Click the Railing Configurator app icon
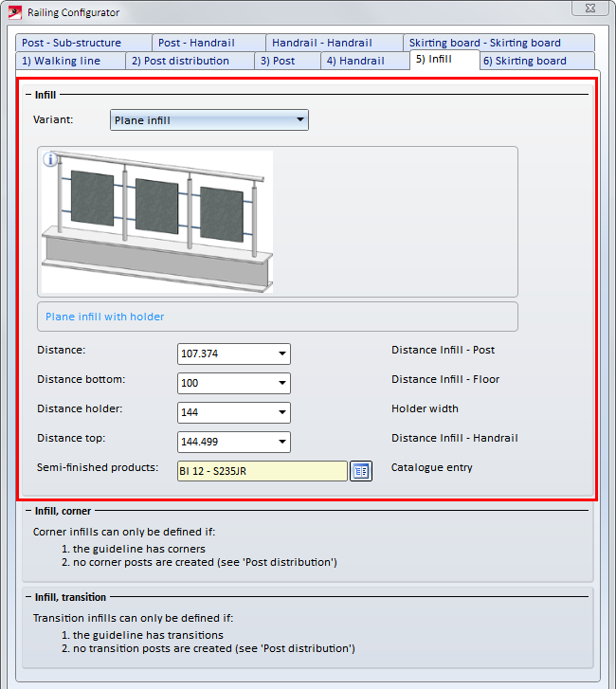This screenshot has width=616, height=689. coord(14,12)
